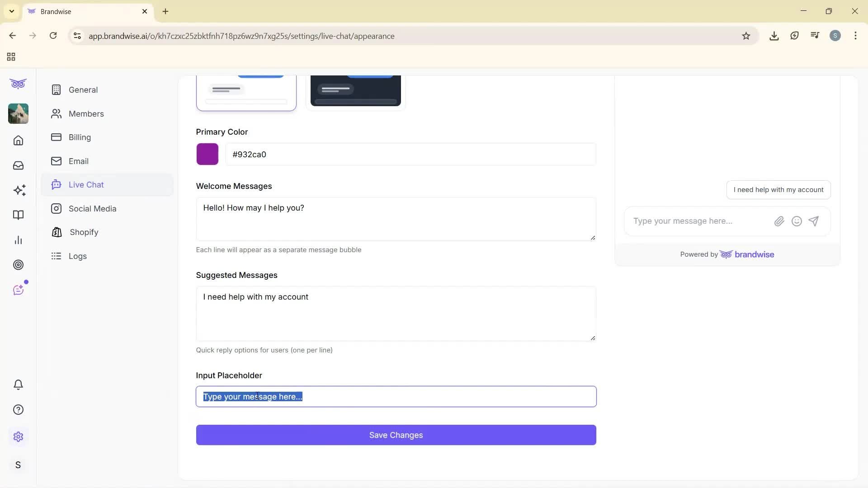
Task: Open the knowledge base book icon
Action: coord(18,215)
